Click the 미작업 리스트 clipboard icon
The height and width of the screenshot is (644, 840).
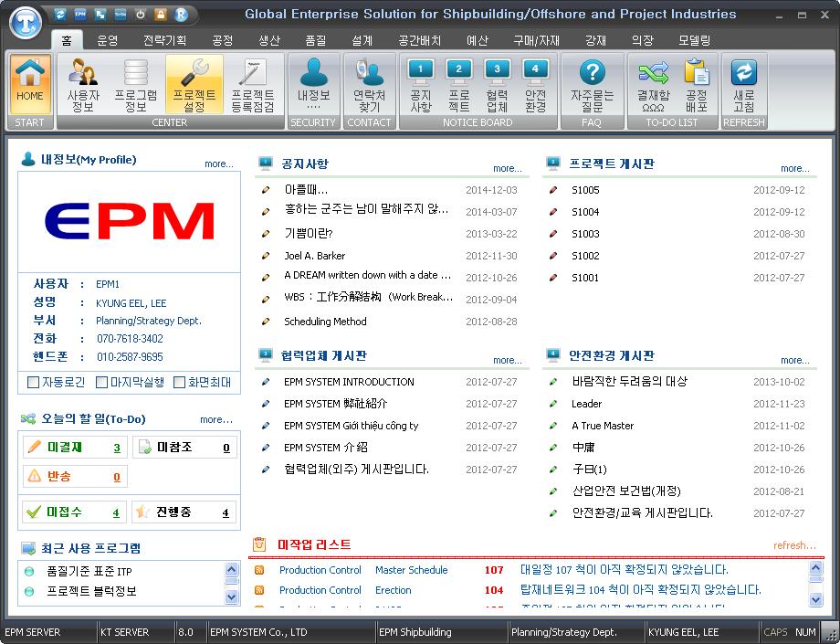pyautogui.click(x=259, y=544)
